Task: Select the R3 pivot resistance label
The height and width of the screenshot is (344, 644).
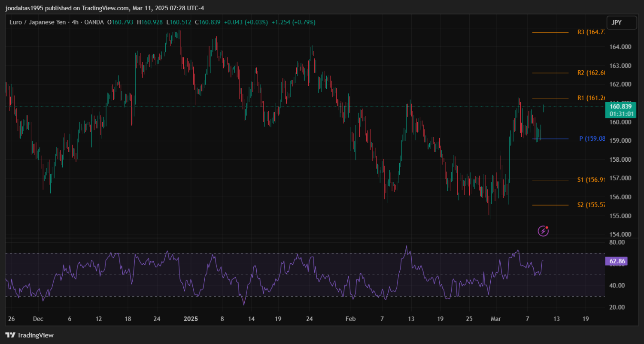Action: coord(591,32)
